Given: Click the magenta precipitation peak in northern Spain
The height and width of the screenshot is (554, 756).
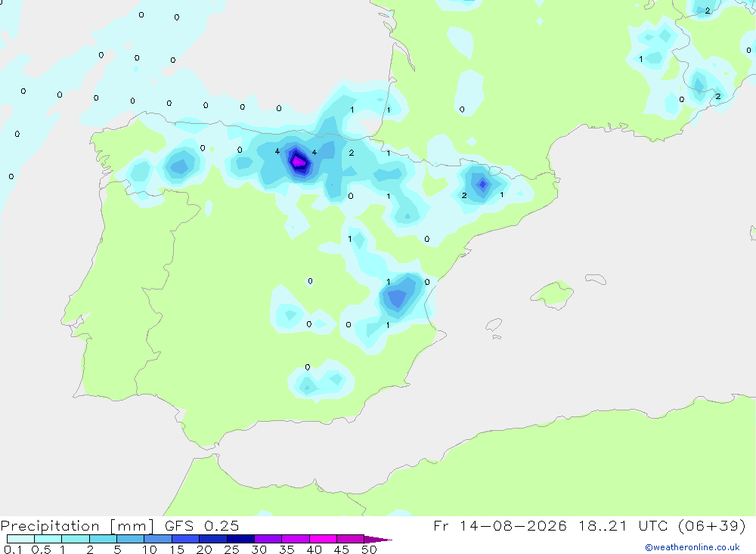Looking at the screenshot, I should (x=299, y=162).
